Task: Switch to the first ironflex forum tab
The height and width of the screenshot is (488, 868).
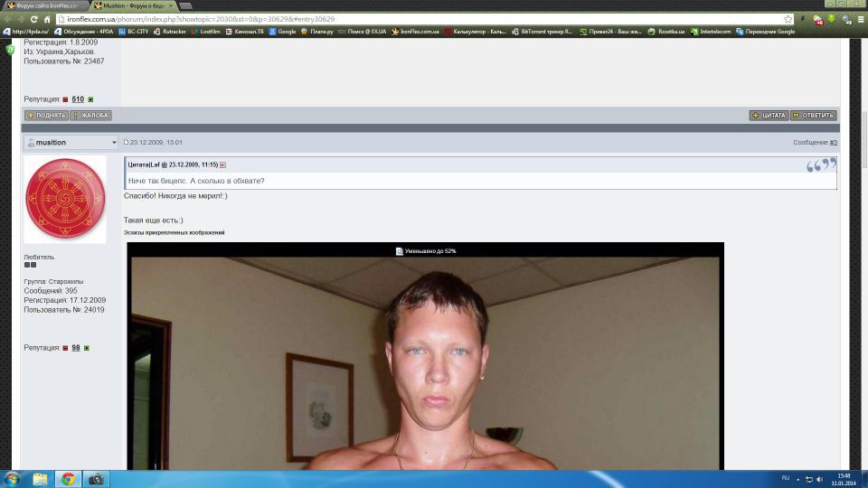Action: [x=45, y=5]
